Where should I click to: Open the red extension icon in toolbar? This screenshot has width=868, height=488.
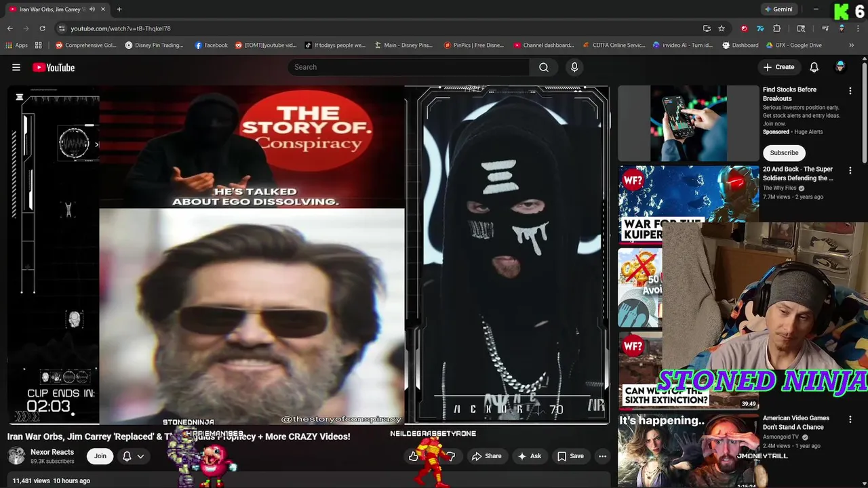click(x=744, y=28)
